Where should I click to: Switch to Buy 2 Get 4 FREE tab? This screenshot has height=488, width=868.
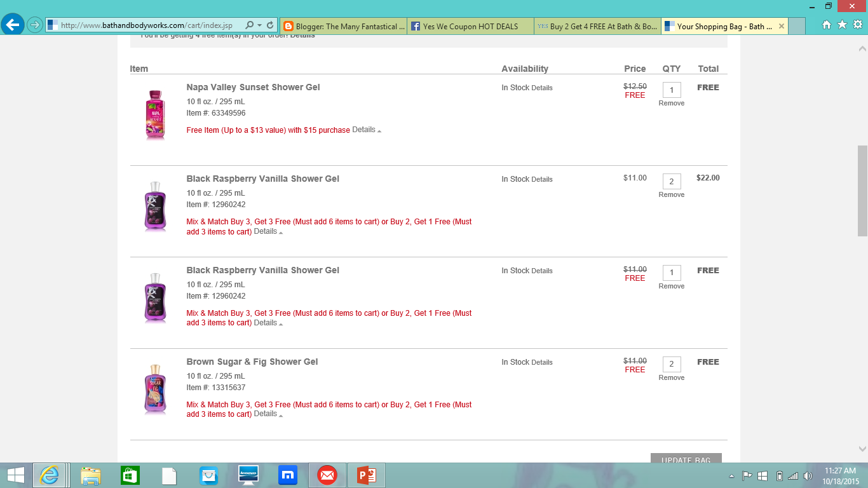597,27
